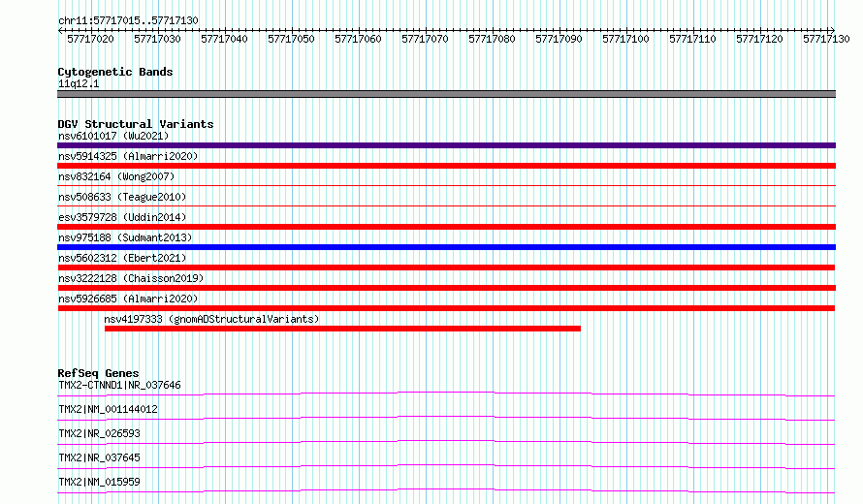Screen dimensions: 863x504
Task: Click the red nsv5926685 variant bar
Action: coord(446,308)
